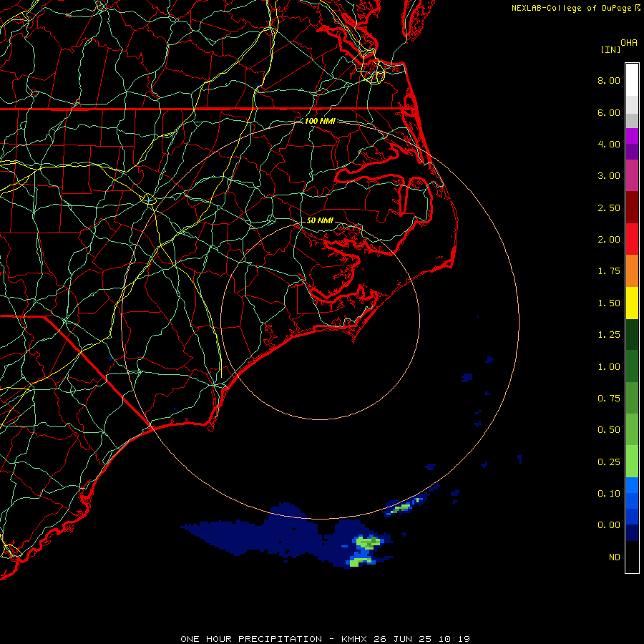Click the yellow 1.50 inch legend swatch
The image size is (644, 644).
pyautogui.click(x=632, y=303)
